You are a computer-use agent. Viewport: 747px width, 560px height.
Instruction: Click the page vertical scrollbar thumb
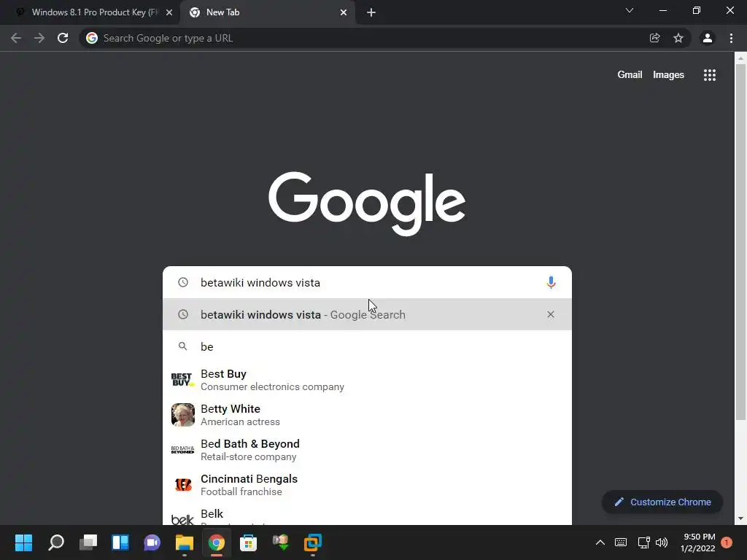click(x=740, y=242)
